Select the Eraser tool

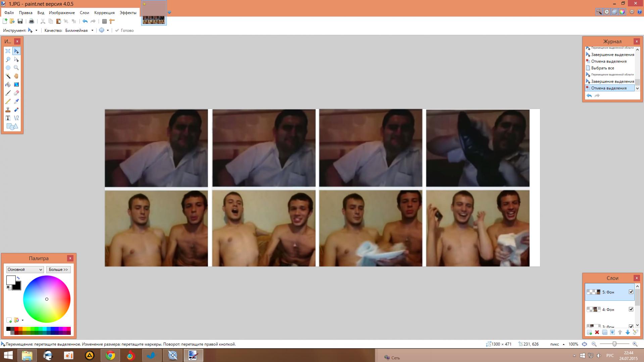tap(16, 93)
